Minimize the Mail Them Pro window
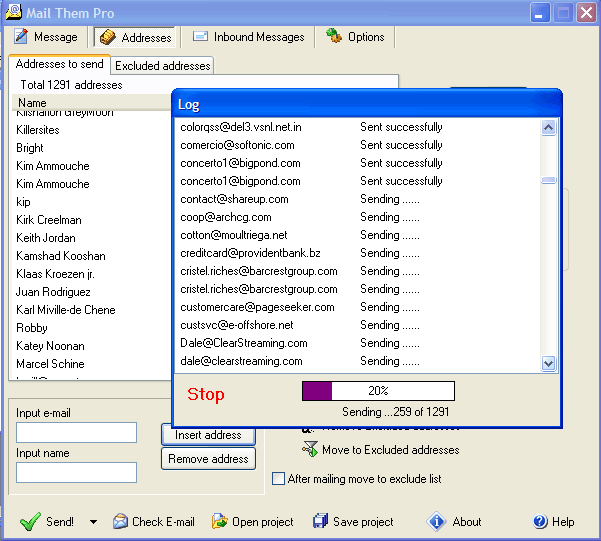This screenshot has width=601, height=541. pos(540,13)
